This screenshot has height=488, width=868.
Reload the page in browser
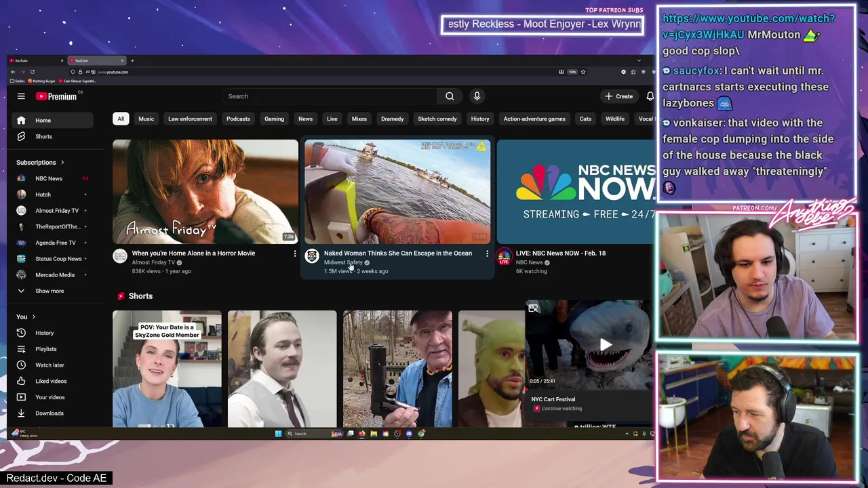pyautogui.click(x=32, y=72)
